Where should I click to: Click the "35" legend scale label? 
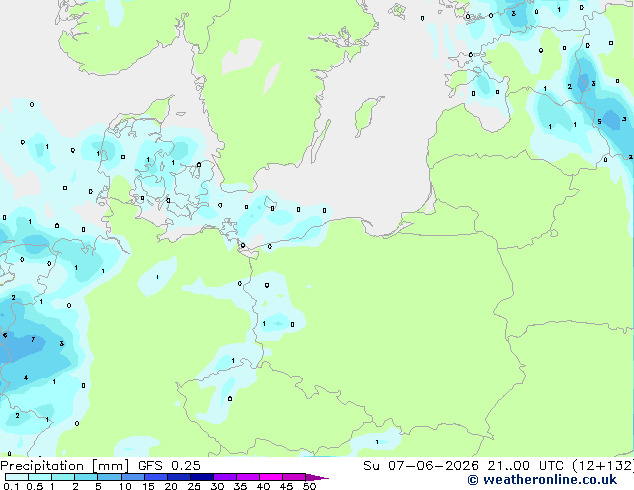pos(240,486)
